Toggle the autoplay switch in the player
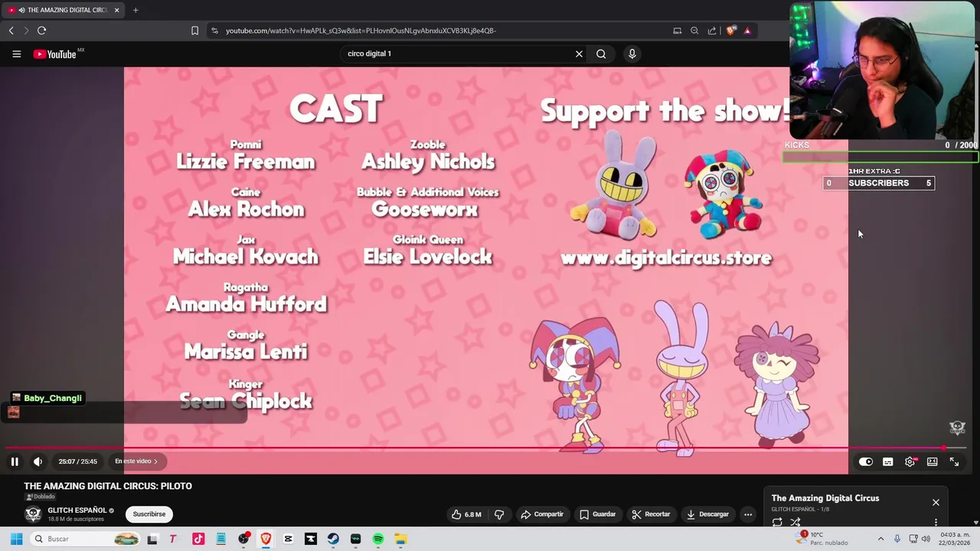The width and height of the screenshot is (980, 551). click(865, 461)
